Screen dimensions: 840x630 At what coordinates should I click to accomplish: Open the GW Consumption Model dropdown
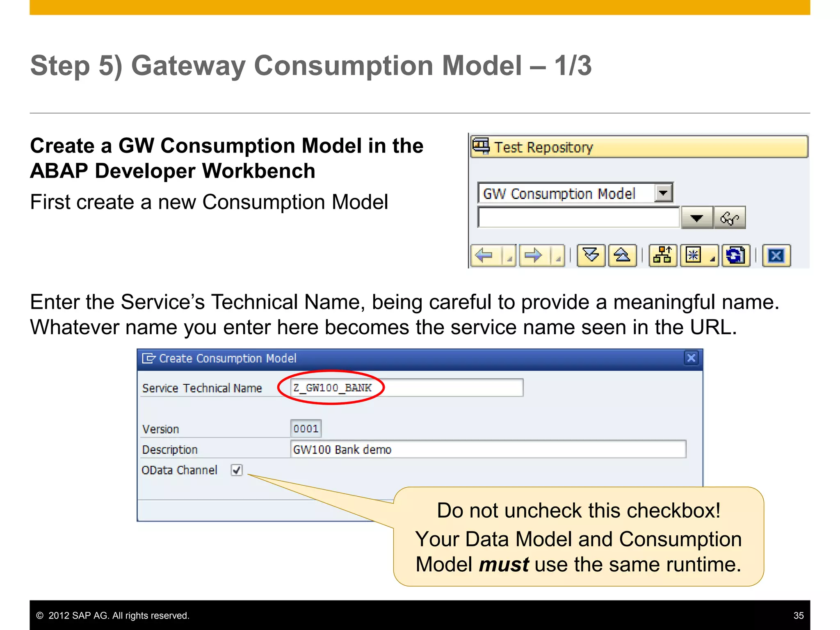[x=663, y=193]
